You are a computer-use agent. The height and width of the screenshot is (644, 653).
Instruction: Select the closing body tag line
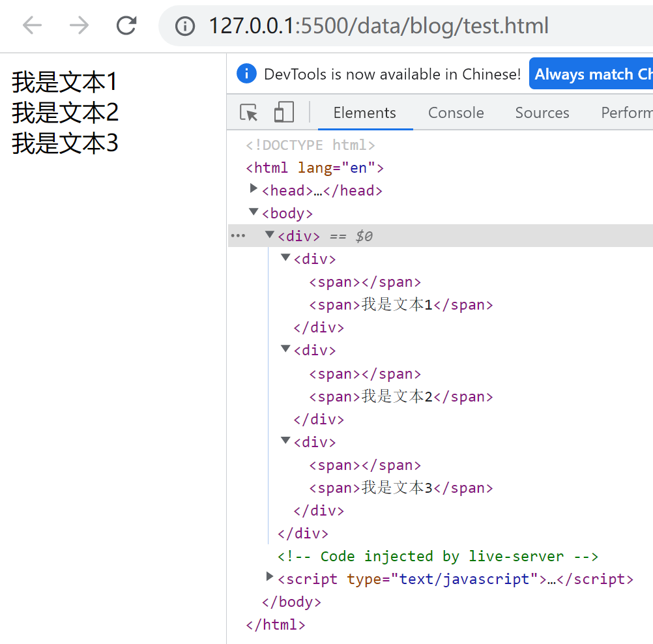tap(291, 602)
